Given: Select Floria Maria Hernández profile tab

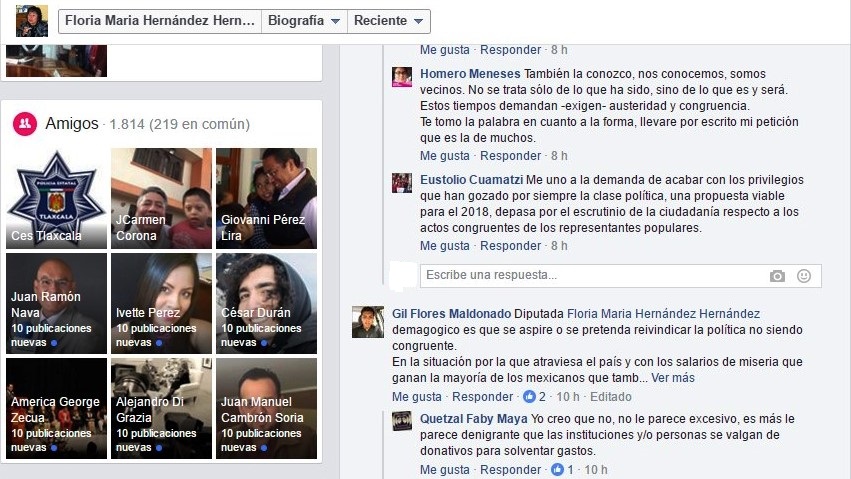Looking at the screenshot, I should [x=160, y=21].
